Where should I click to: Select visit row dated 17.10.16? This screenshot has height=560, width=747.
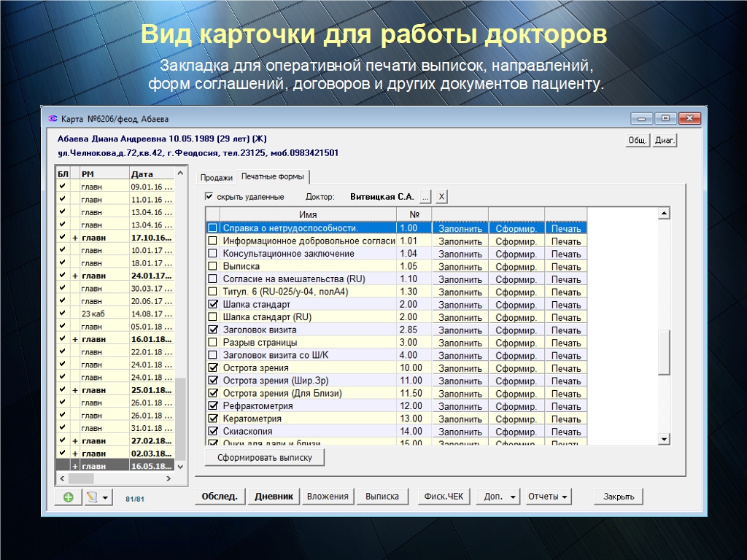click(150, 238)
